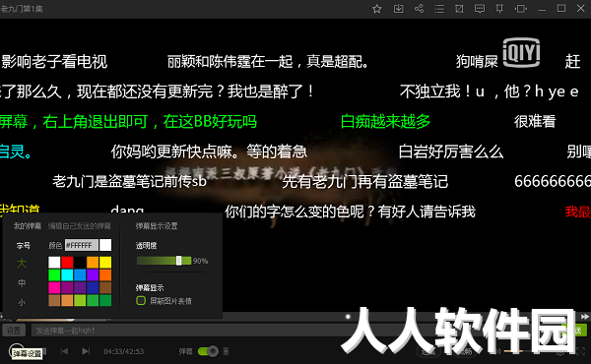591x364 pixels.
Task: Switch to mini-player mode icon
Action: (521, 9)
